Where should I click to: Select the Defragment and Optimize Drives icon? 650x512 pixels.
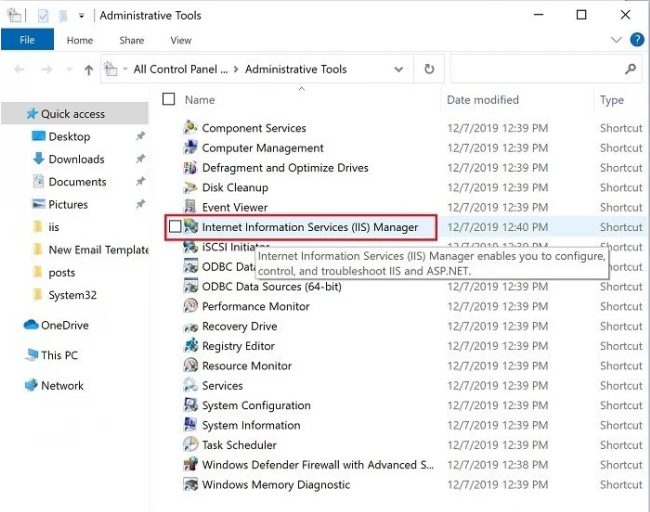[x=190, y=167]
